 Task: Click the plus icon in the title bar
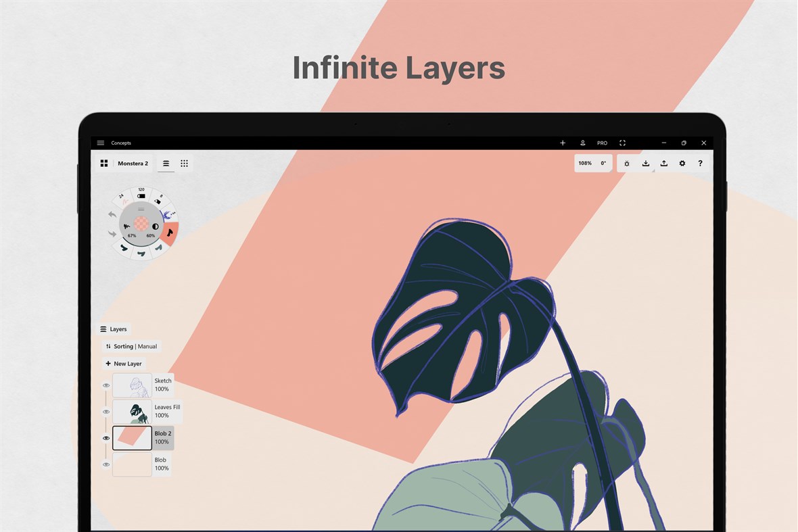[563, 143]
